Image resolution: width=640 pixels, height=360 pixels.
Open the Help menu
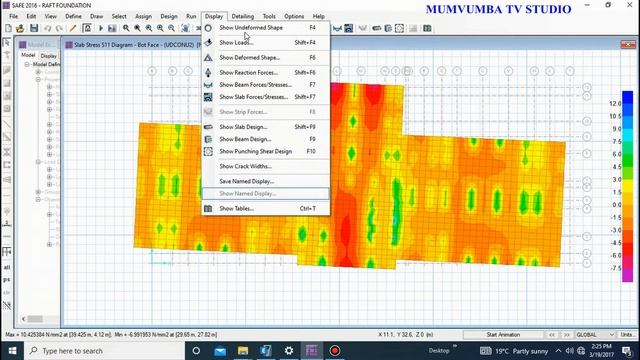coord(318,16)
